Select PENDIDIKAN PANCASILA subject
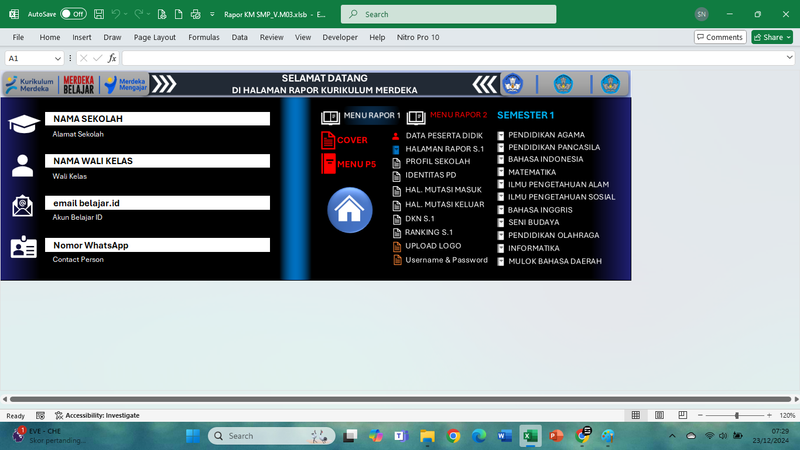 [x=554, y=147]
